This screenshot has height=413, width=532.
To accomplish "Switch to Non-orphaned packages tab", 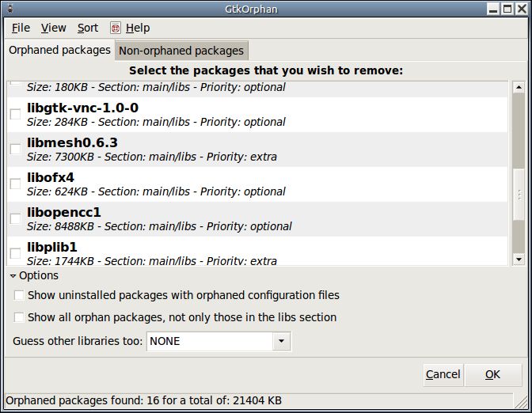I will click(181, 51).
